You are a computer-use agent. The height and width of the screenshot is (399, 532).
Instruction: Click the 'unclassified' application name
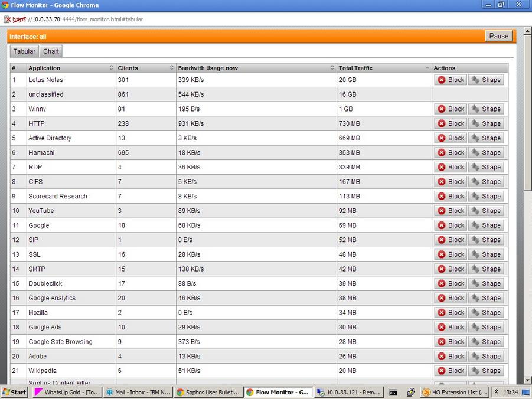click(46, 94)
